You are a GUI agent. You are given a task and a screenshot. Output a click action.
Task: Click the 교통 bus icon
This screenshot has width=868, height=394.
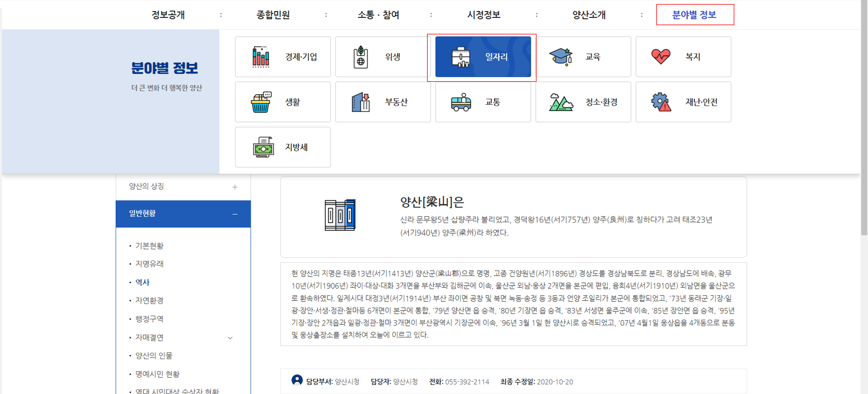coord(461,102)
